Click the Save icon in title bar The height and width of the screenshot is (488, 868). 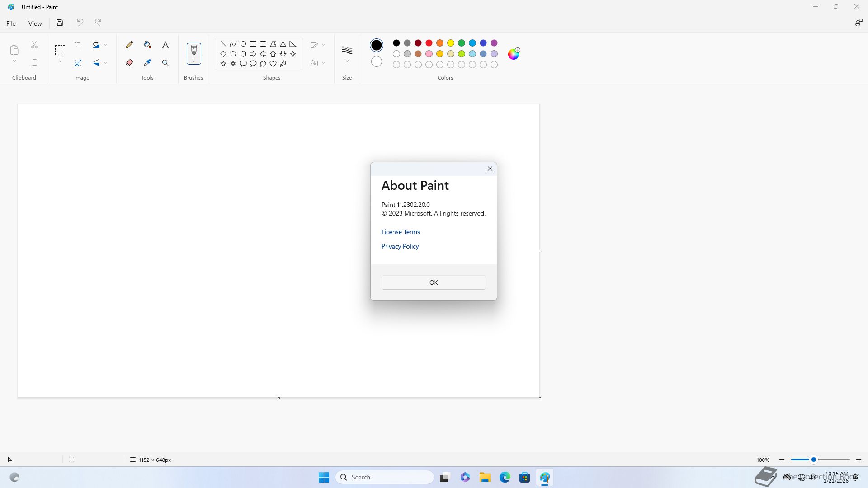pos(60,23)
